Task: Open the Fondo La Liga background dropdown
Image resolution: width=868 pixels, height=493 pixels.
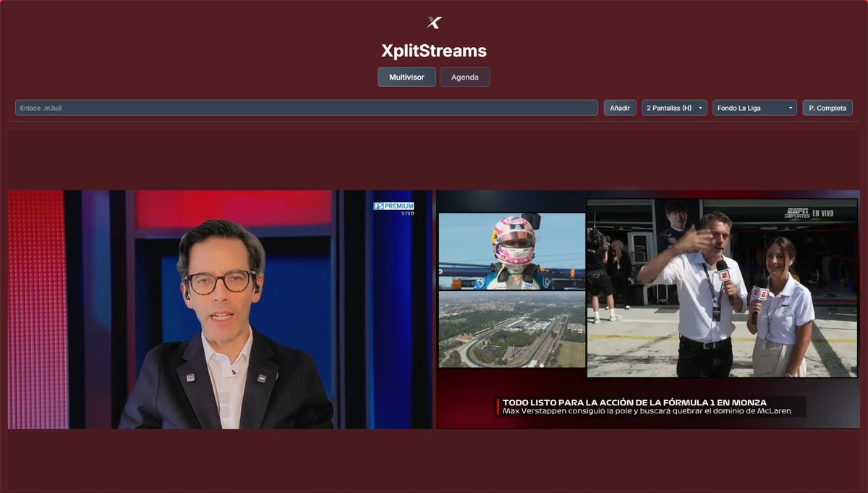Action: [754, 108]
